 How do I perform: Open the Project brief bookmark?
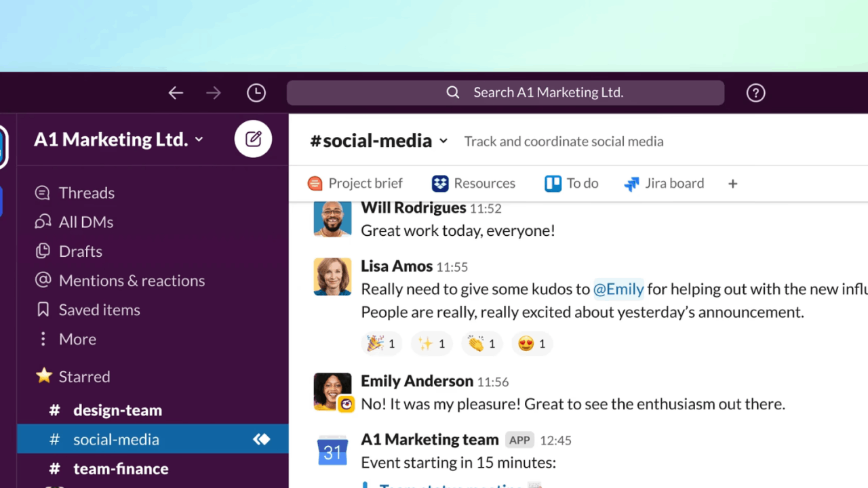tap(355, 184)
